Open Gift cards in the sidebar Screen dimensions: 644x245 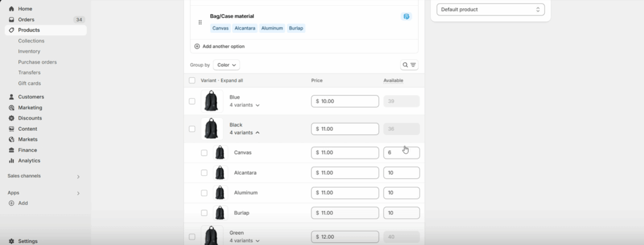coord(30,83)
